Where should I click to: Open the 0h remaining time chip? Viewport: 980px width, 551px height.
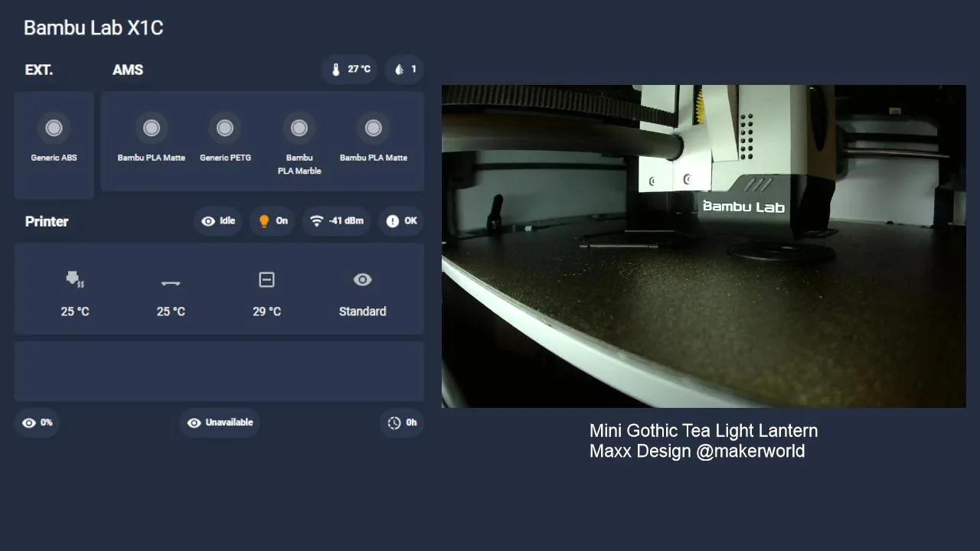point(402,422)
